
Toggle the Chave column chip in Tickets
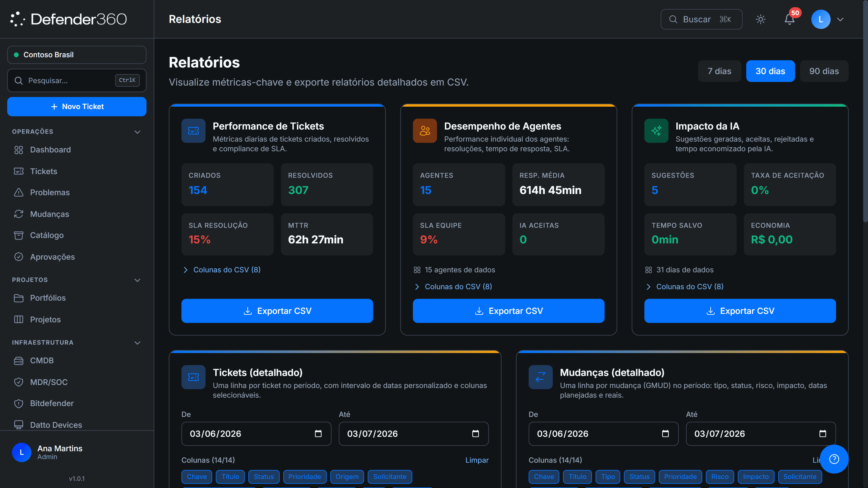[197, 477]
